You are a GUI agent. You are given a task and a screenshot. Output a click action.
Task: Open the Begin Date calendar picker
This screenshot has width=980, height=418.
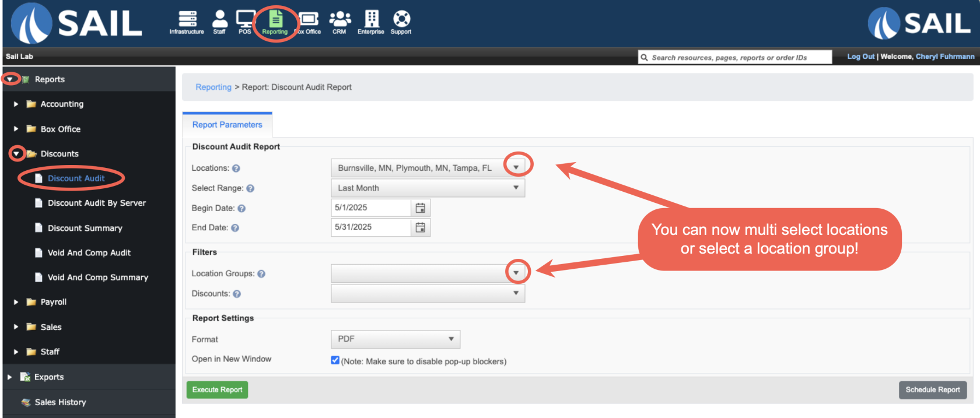421,208
